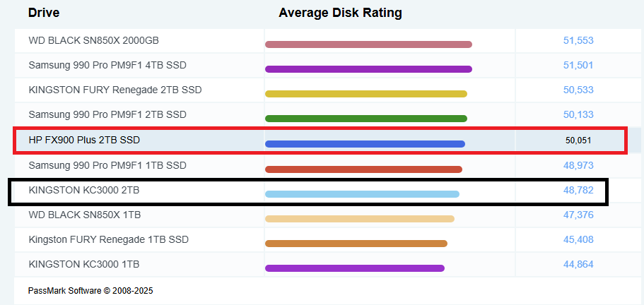
Task: Open the 48,973 rating link
Action: pyautogui.click(x=578, y=166)
